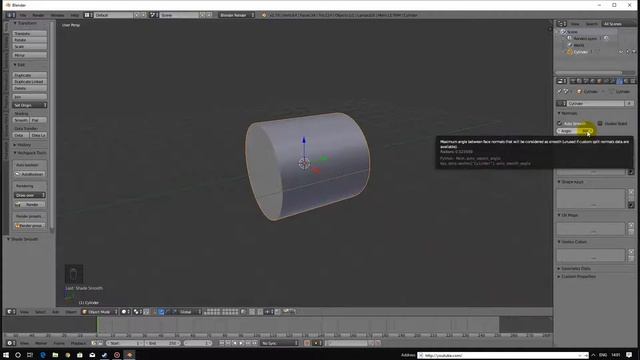Open the Constraints properties tab

tap(606, 81)
